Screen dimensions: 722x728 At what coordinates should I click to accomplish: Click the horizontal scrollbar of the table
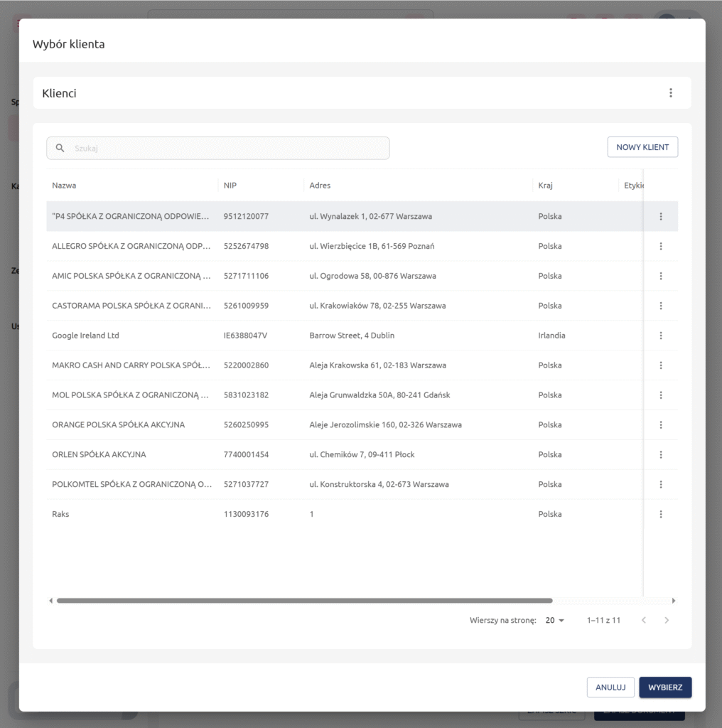[304, 601]
